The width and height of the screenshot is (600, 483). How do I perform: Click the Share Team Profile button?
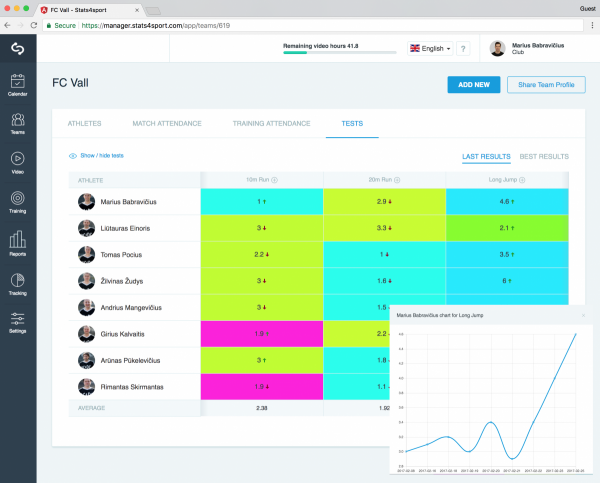546,85
